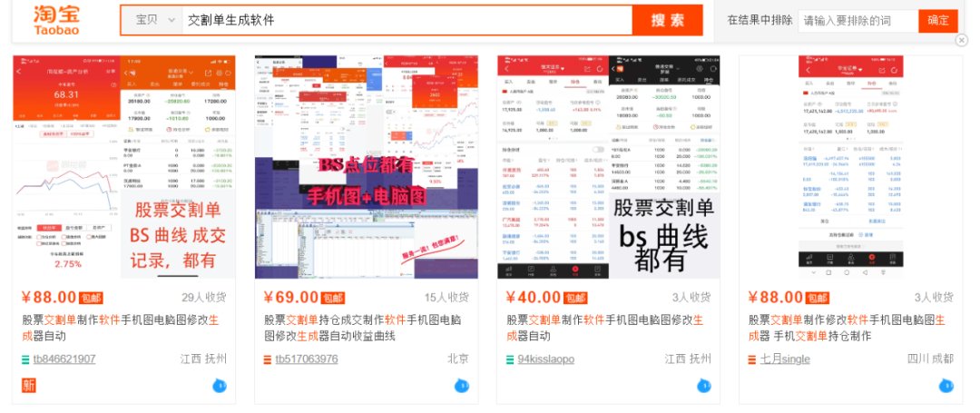Click the shop icon beside 七月single
The height and width of the screenshot is (413, 980).
click(752, 359)
